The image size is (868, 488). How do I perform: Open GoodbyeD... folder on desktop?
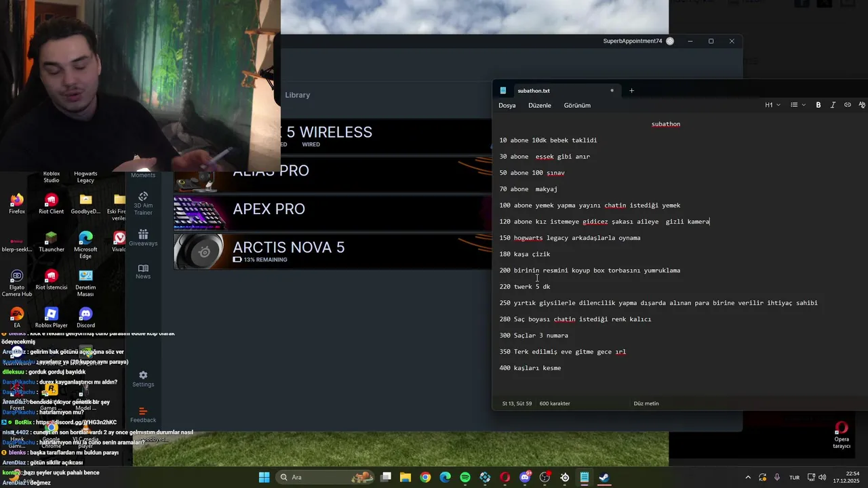pyautogui.click(x=85, y=204)
